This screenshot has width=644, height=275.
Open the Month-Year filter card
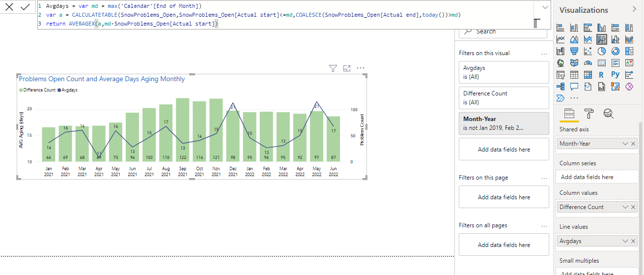[x=504, y=123]
